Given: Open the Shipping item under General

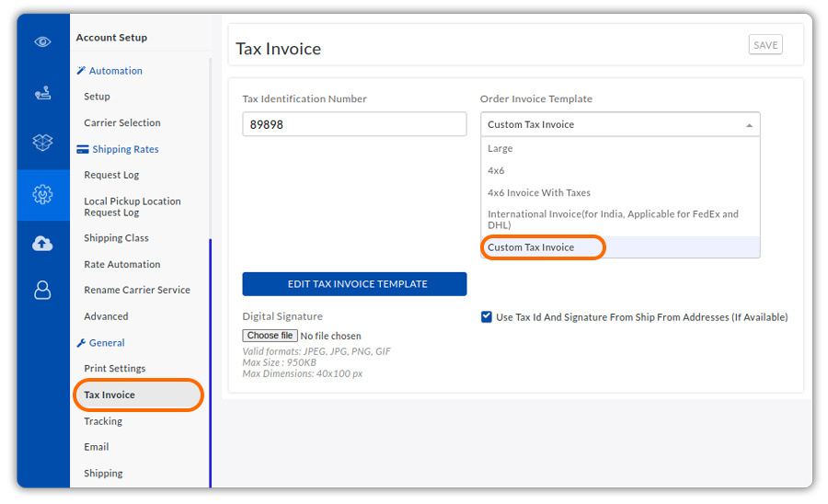Looking at the screenshot, I should coord(103,474).
